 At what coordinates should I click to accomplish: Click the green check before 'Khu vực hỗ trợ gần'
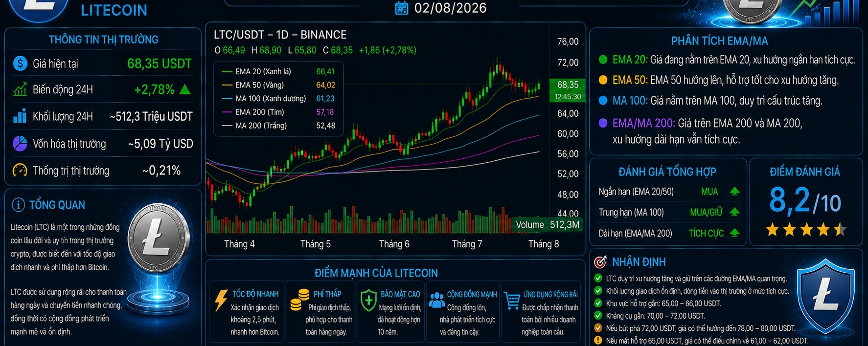pyautogui.click(x=598, y=303)
